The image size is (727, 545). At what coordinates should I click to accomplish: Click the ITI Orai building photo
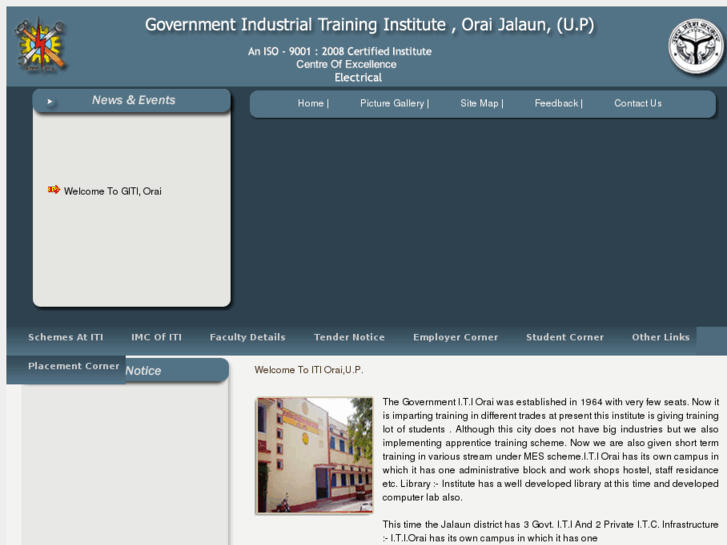[x=315, y=455]
